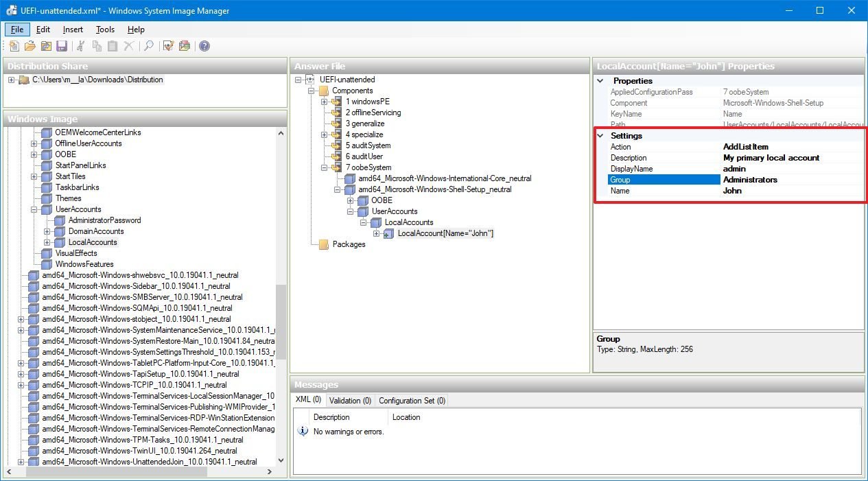The height and width of the screenshot is (481, 868).
Task: Click the information icon in Messages pane
Action: click(303, 432)
